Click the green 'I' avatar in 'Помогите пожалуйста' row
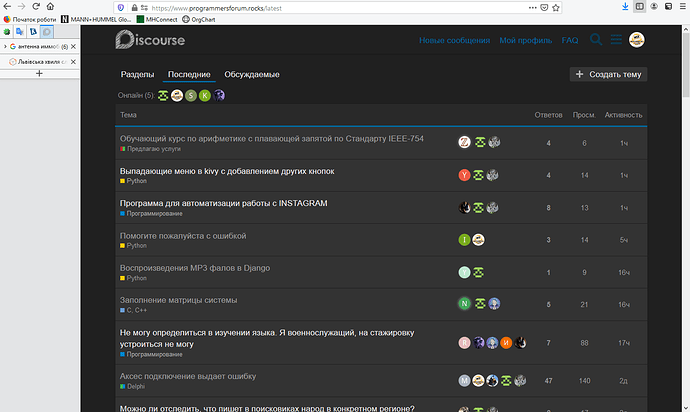This screenshot has height=412, width=690. [x=464, y=240]
